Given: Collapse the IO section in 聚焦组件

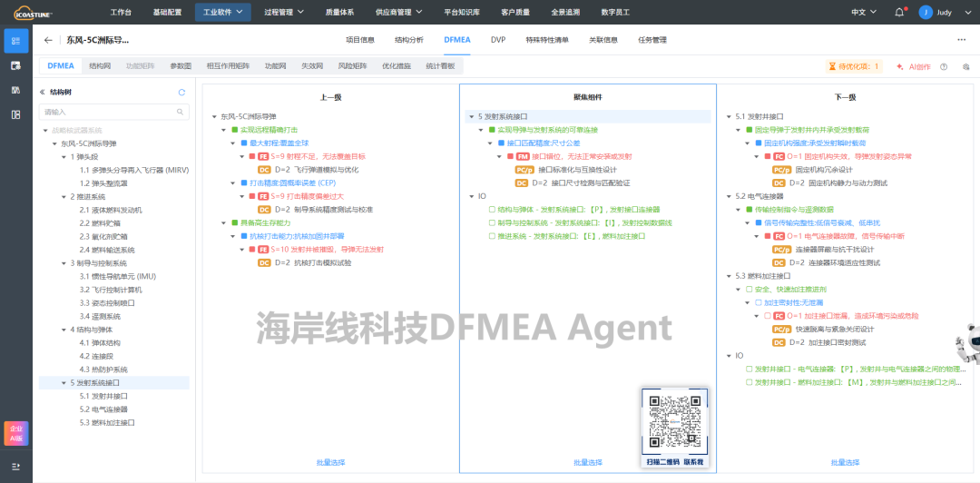Looking at the screenshot, I should (x=472, y=196).
